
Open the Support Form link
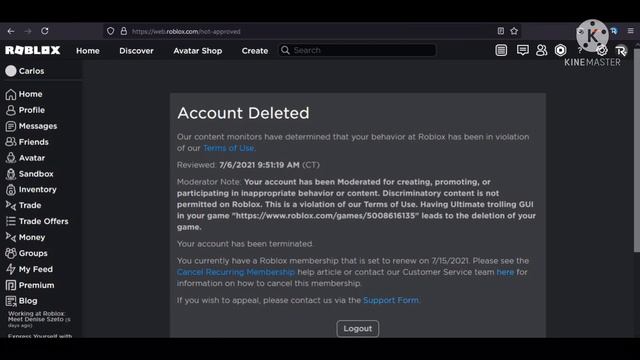(x=391, y=300)
